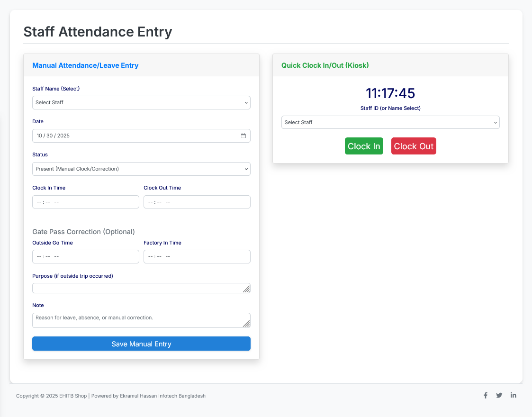This screenshot has height=417, width=532.
Task: Click the Outside Go Time field
Action: tap(85, 257)
